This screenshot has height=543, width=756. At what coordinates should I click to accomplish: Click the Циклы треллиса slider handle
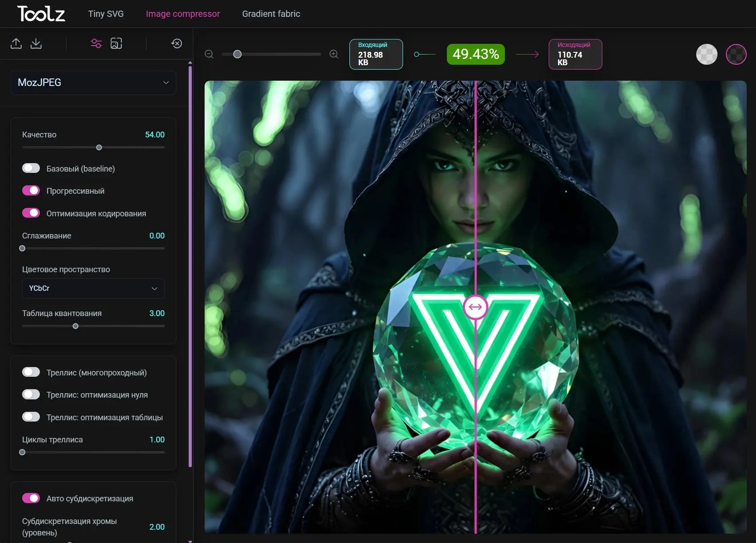click(22, 453)
